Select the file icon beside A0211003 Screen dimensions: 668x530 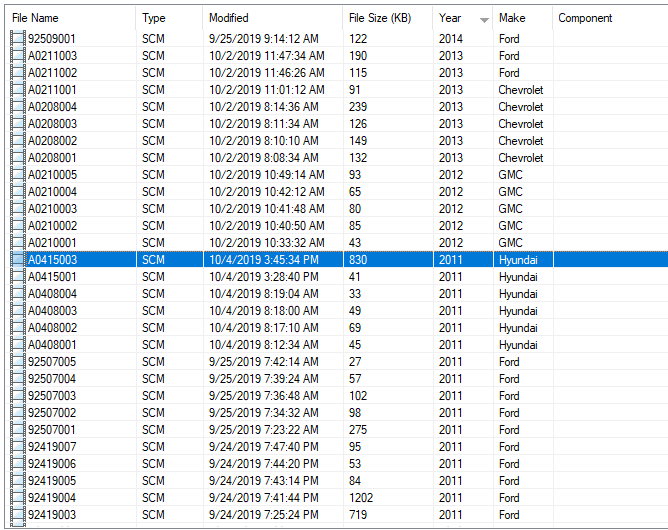pyautogui.click(x=18, y=56)
